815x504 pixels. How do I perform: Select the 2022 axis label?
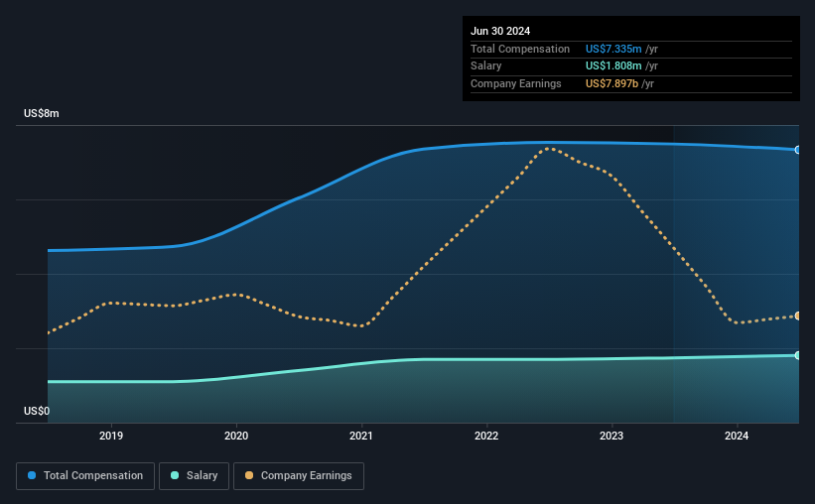(x=486, y=436)
